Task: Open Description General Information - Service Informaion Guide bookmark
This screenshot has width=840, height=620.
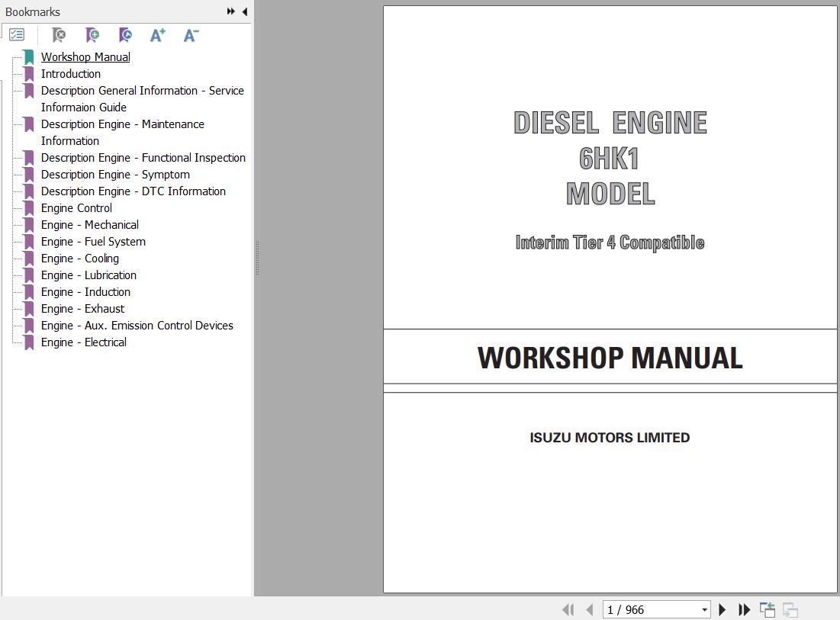Action: click(x=143, y=99)
